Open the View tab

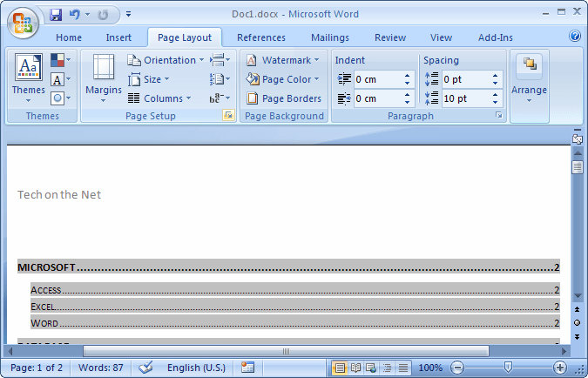[x=441, y=37]
